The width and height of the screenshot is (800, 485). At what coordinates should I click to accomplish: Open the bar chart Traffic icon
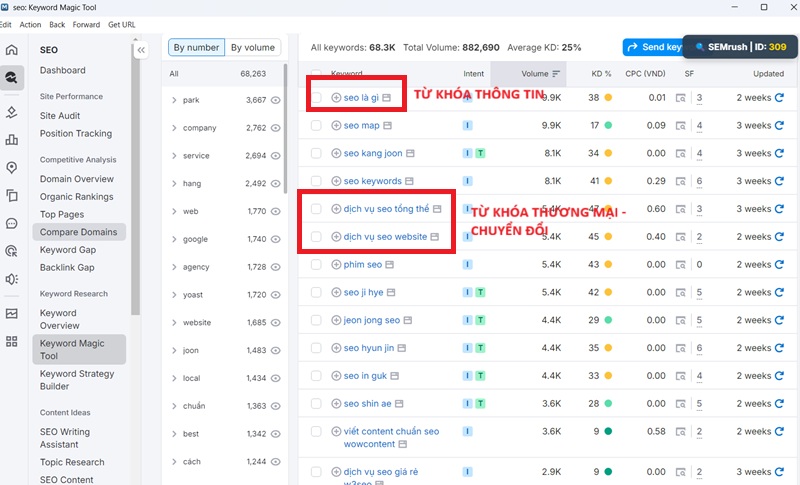pyautogui.click(x=11, y=140)
